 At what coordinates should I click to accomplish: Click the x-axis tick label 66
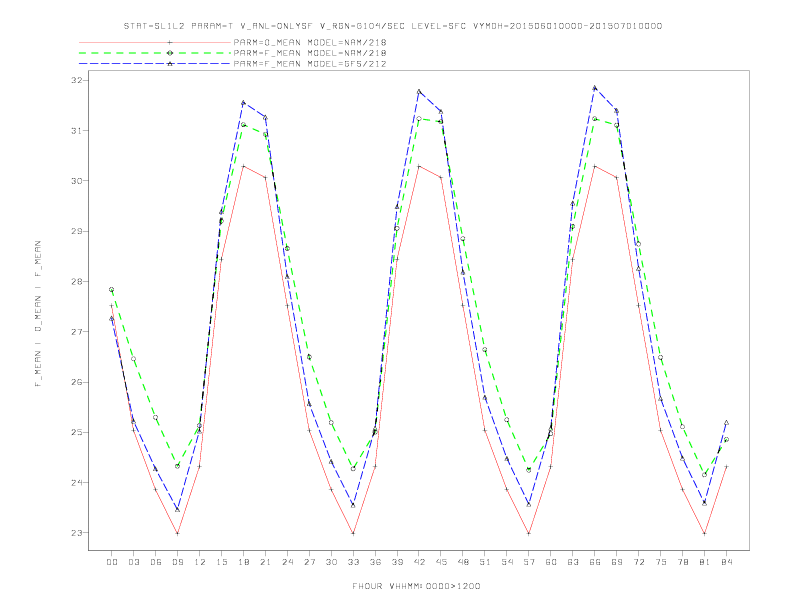point(595,562)
